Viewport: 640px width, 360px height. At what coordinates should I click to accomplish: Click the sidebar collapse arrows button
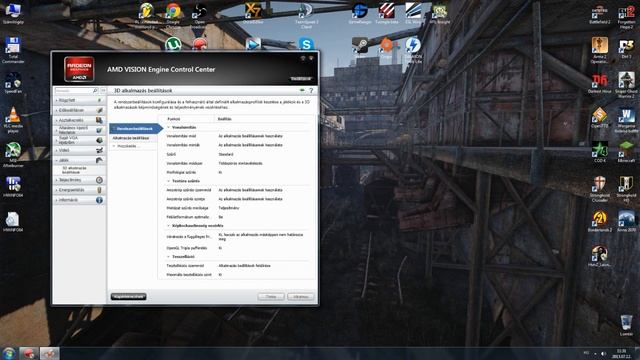pos(103,90)
